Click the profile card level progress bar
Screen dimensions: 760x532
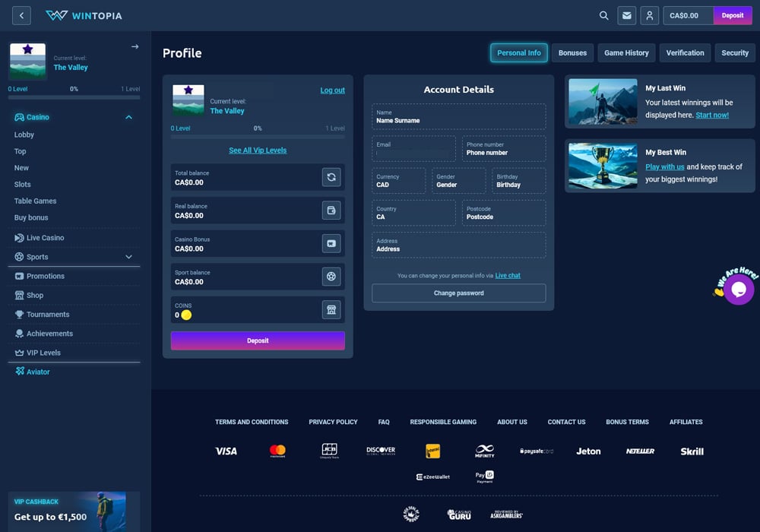258,137
